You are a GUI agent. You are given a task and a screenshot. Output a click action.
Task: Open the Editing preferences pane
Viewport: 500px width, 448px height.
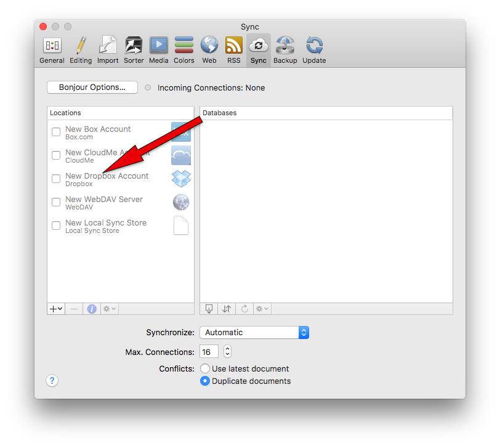(81, 50)
